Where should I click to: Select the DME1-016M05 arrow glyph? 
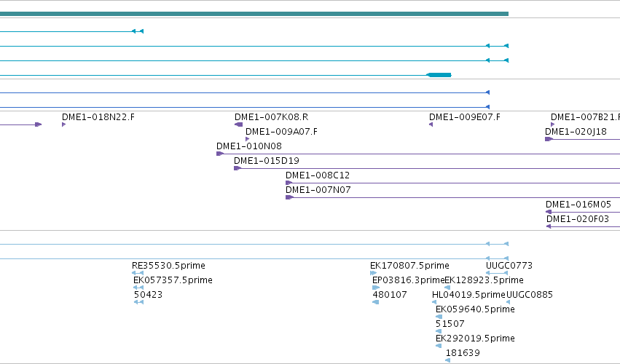[549, 212]
